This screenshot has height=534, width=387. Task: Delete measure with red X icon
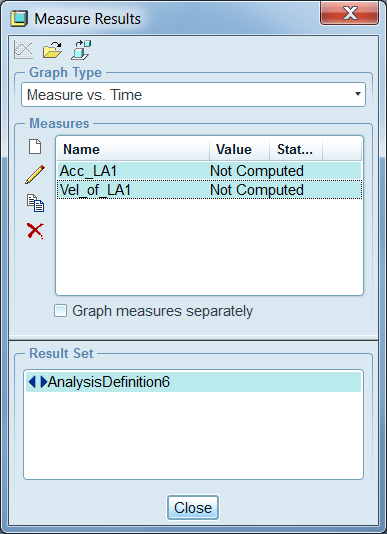pyautogui.click(x=35, y=231)
